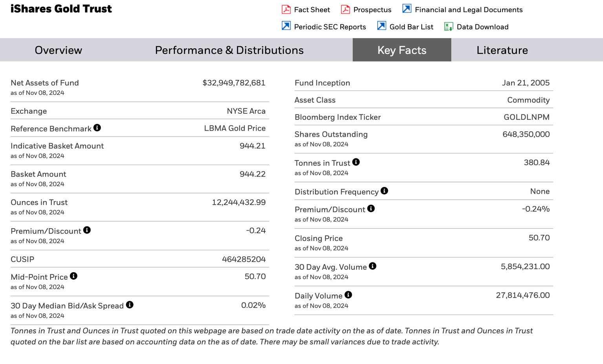The height and width of the screenshot is (364, 603).
Task: Click the Prospectus PDF icon
Action: pyautogui.click(x=345, y=9)
